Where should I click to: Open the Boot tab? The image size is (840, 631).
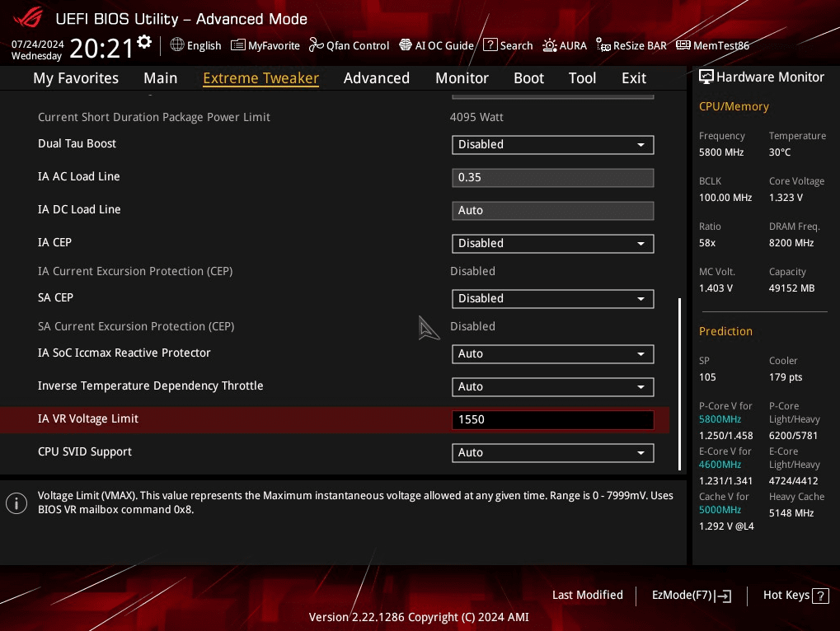tap(528, 78)
